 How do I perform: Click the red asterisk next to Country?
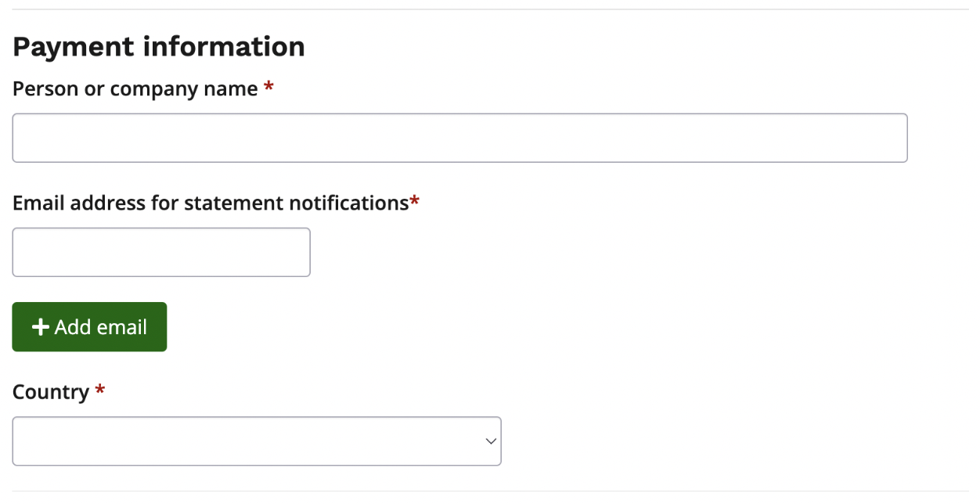tap(99, 390)
